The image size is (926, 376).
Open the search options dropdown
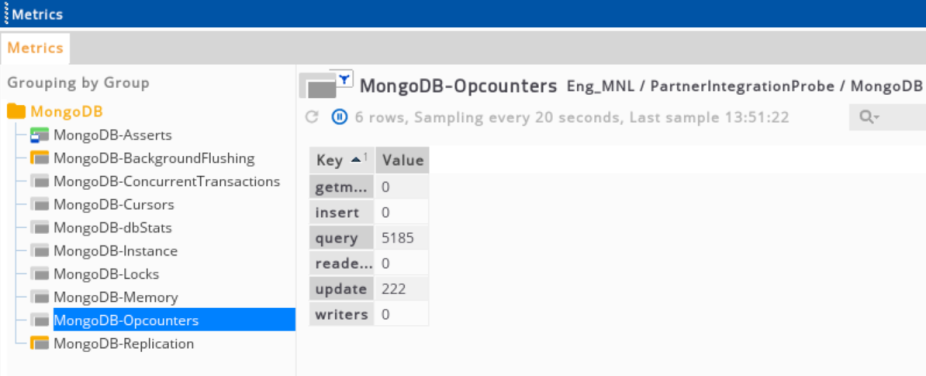[870, 117]
